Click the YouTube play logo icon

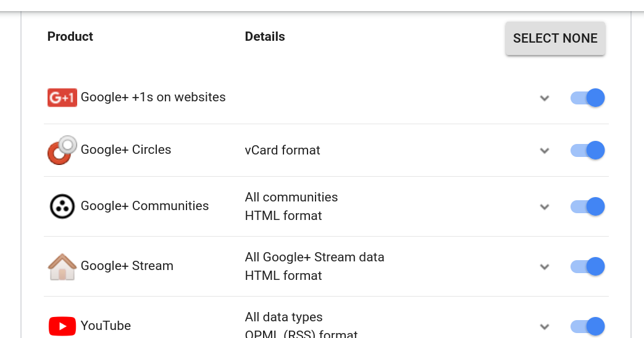point(62,326)
